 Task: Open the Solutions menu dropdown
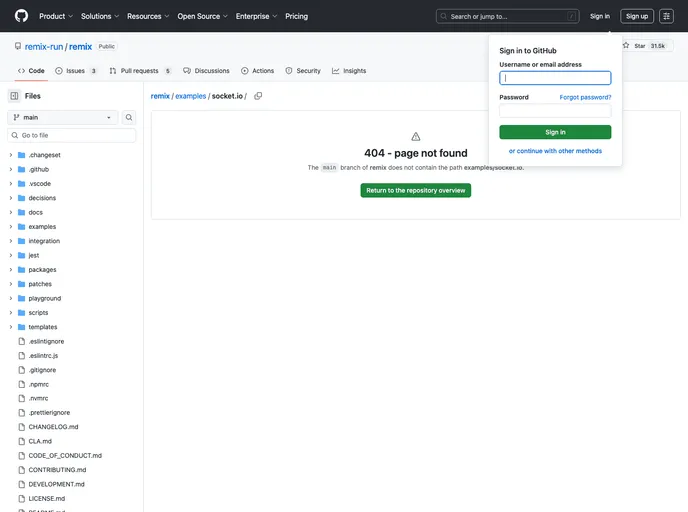click(x=100, y=16)
